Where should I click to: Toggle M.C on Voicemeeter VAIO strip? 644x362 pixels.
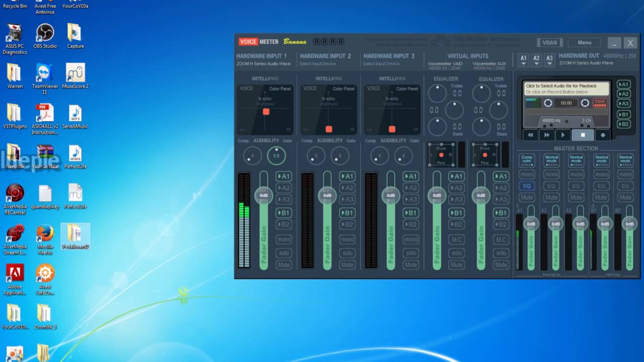coord(456,240)
